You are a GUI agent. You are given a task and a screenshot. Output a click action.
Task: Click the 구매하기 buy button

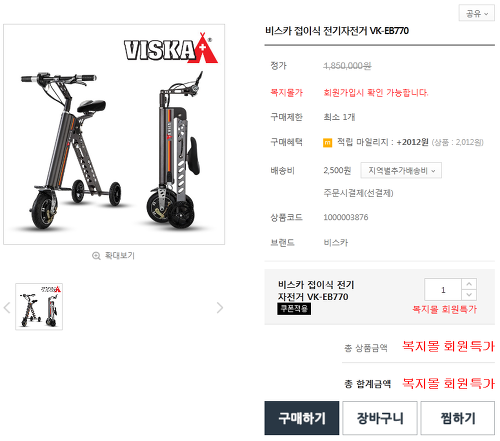(302, 418)
